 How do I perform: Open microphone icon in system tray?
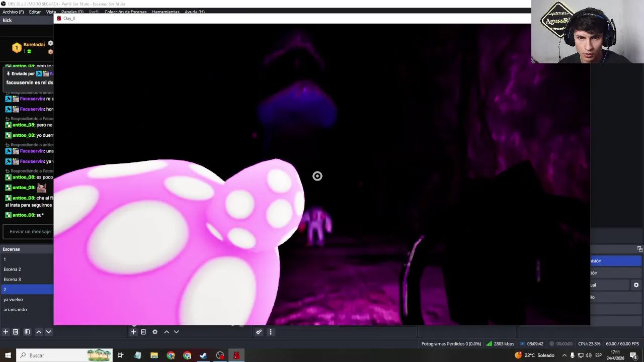tap(572, 355)
